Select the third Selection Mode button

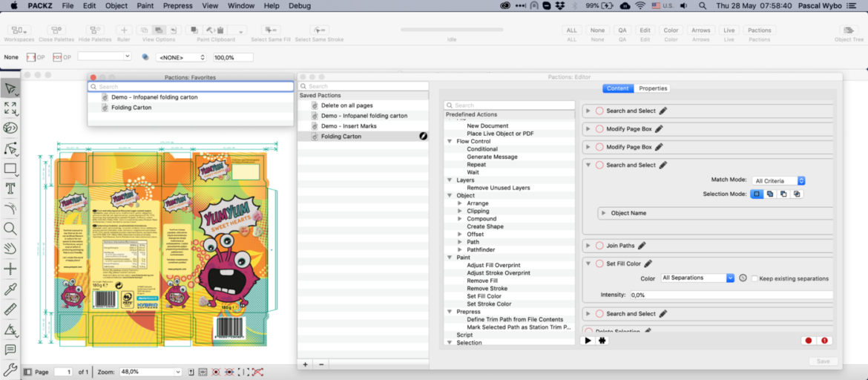(783, 194)
